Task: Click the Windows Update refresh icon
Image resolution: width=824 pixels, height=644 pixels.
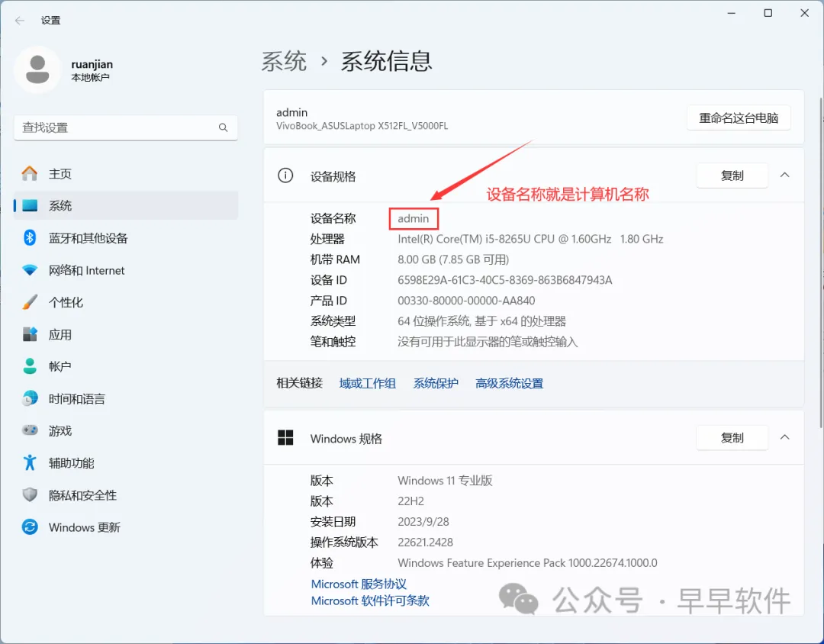Action: (x=30, y=526)
